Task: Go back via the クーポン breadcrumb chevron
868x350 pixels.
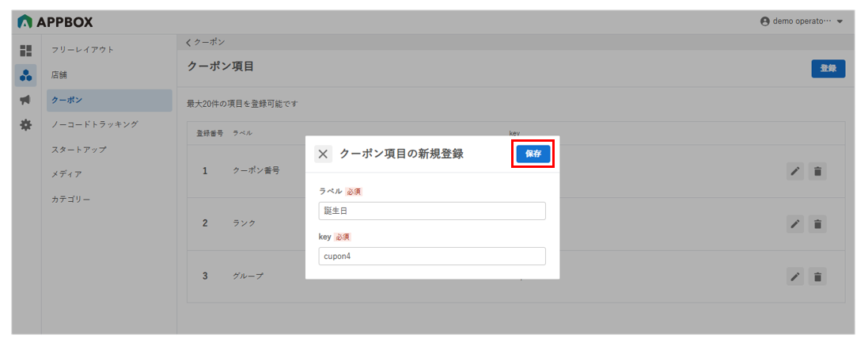Action: (189, 42)
